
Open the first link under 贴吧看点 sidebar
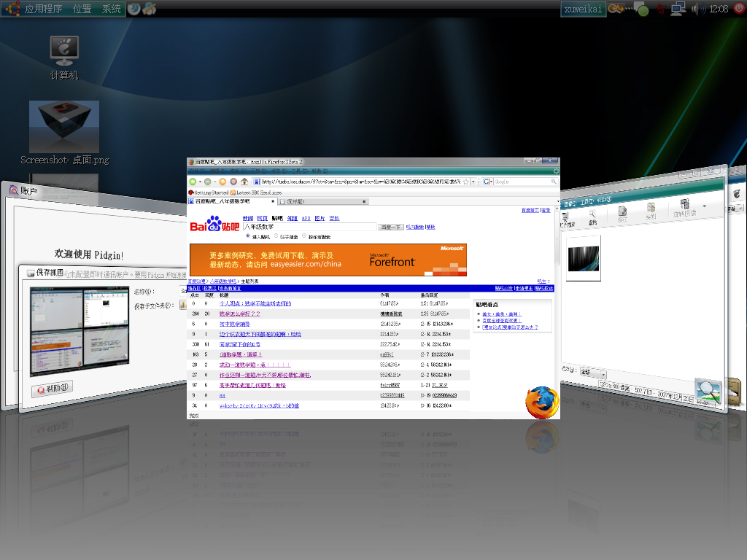[502, 314]
